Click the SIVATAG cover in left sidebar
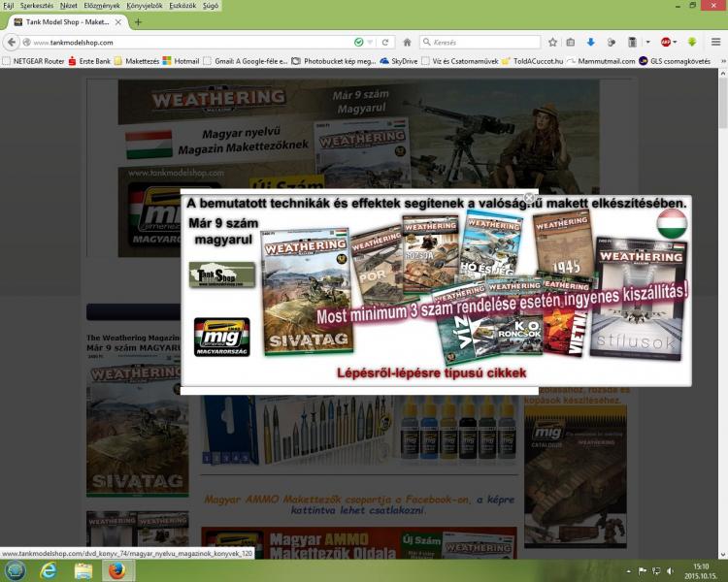The image size is (728, 582). tap(138, 427)
